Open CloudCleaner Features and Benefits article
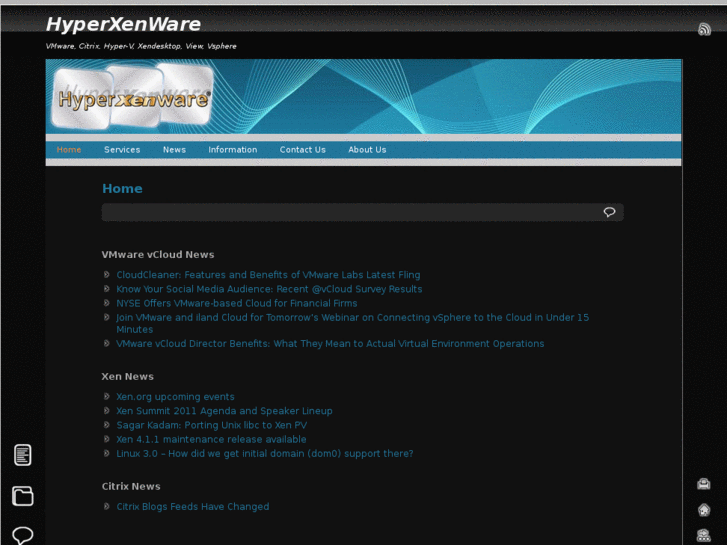Image resolution: width=727 pixels, height=545 pixels. pyautogui.click(x=268, y=275)
